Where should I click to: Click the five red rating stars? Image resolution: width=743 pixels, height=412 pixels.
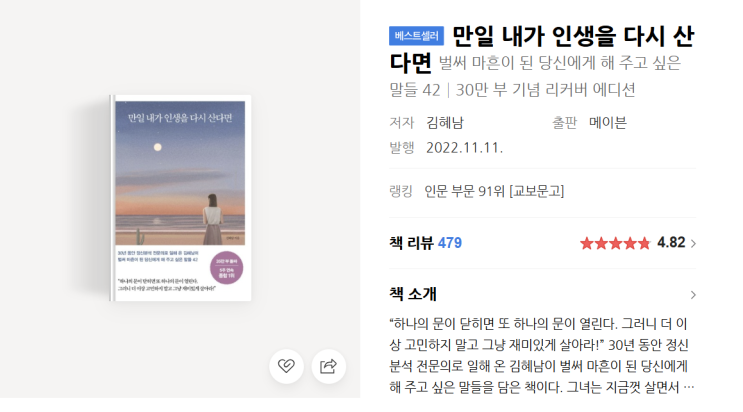click(x=615, y=243)
